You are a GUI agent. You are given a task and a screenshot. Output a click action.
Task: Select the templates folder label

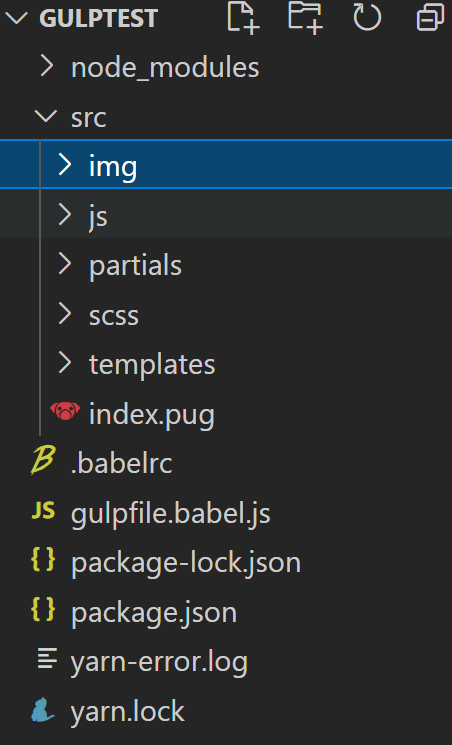(152, 365)
